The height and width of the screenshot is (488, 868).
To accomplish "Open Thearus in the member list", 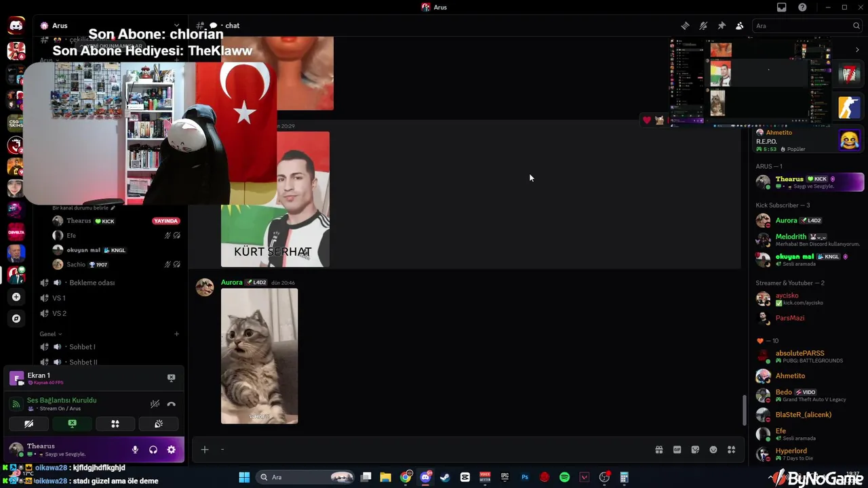I will point(810,182).
